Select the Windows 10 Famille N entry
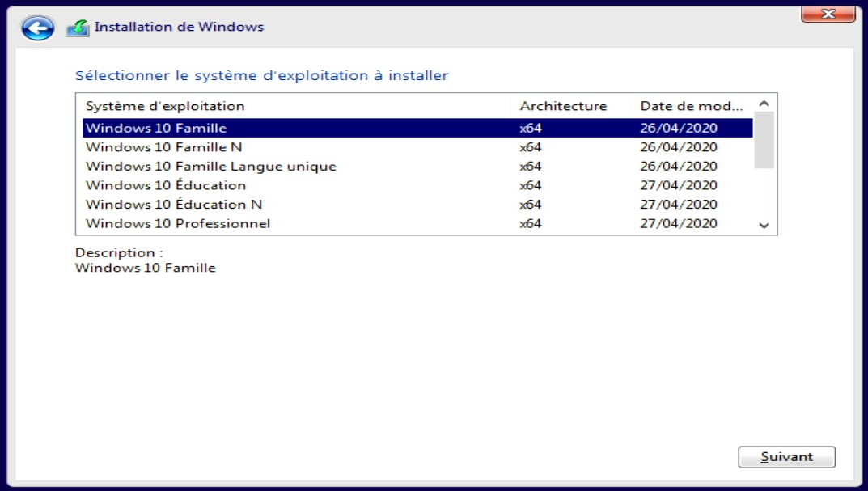Image resolution: width=868 pixels, height=491 pixels. [x=163, y=147]
